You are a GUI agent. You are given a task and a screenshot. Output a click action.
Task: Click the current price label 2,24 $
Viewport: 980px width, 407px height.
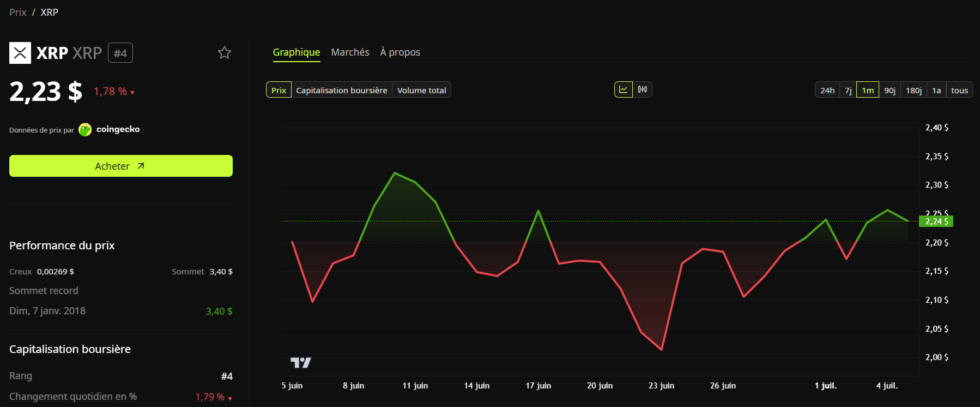tap(936, 222)
